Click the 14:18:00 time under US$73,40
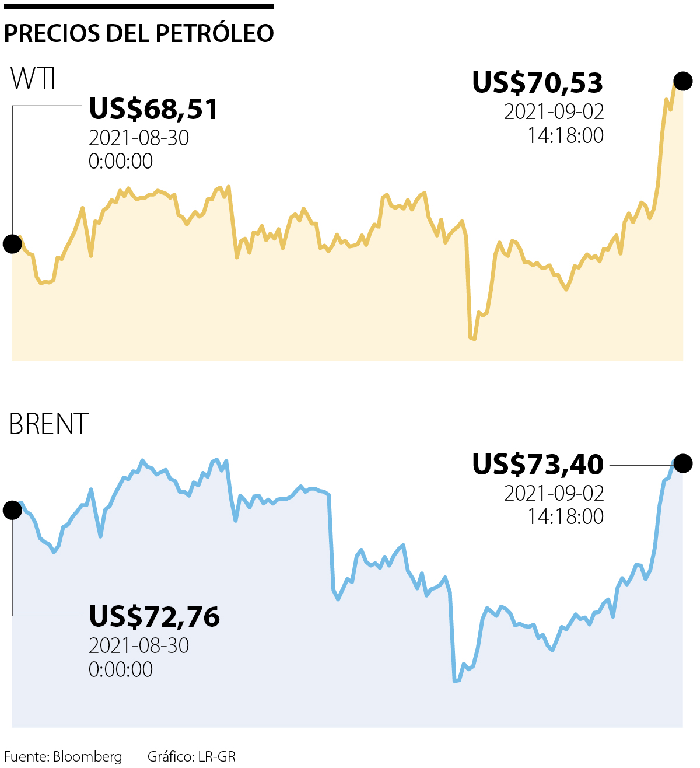The image size is (700, 768). click(x=565, y=516)
